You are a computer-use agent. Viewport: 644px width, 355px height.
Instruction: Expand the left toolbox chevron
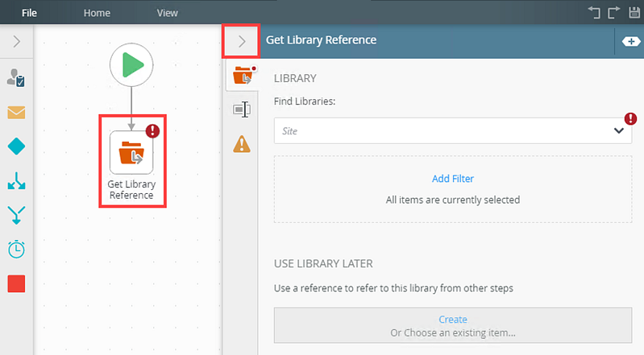pyautogui.click(x=16, y=41)
